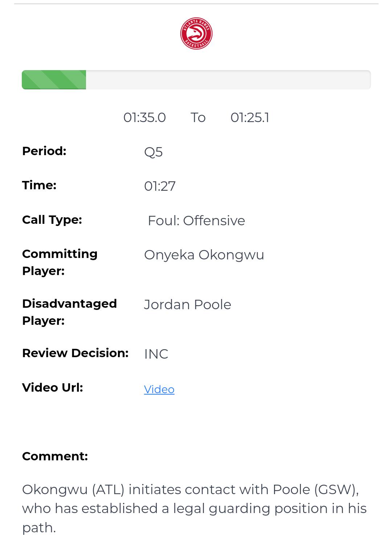392x545 pixels.
Task: Click the Q5 period value
Action: 153,152
